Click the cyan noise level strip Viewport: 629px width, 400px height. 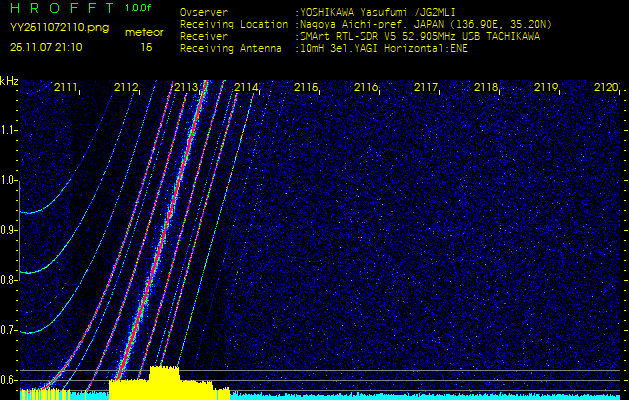point(430,396)
